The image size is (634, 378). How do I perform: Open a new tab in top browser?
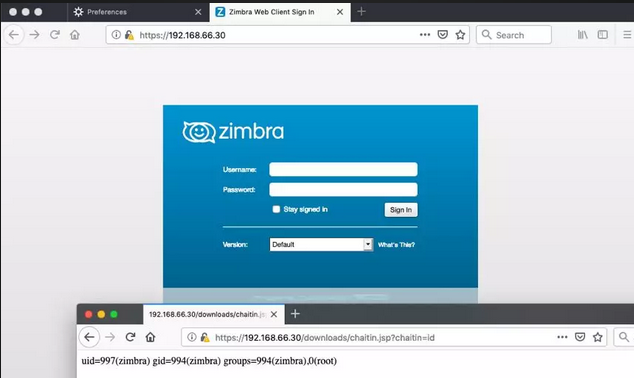pos(361,12)
